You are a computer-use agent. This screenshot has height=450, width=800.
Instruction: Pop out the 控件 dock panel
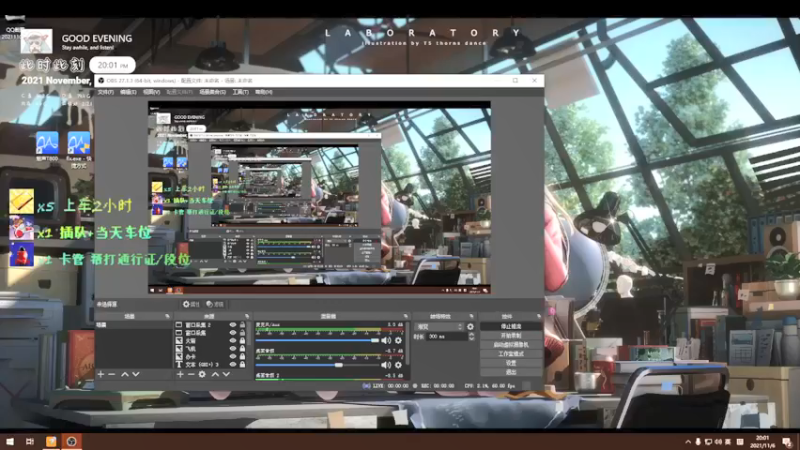538,316
